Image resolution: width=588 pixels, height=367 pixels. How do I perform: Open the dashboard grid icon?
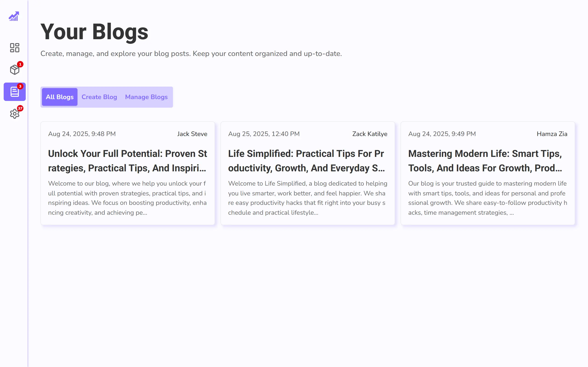click(x=14, y=47)
